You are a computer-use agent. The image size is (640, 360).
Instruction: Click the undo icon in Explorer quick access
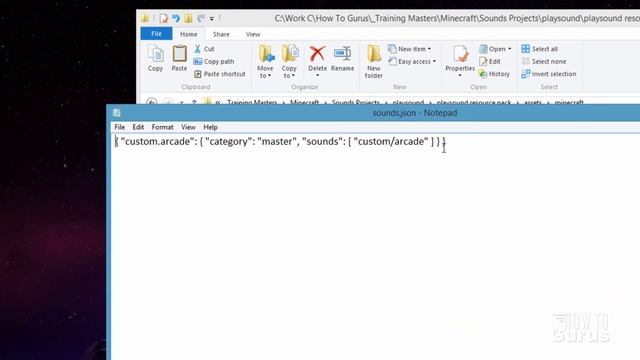tap(176, 18)
